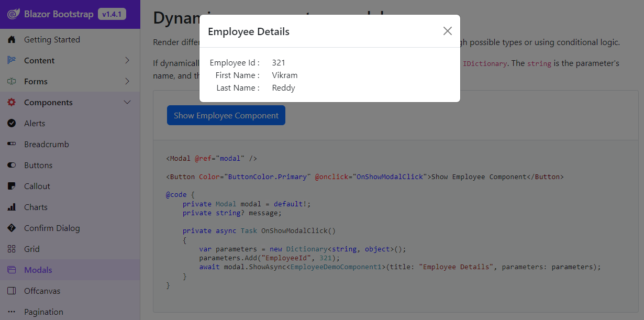Click the v1.4.1 version badge
Viewport: 644px width, 320px height.
click(112, 14)
